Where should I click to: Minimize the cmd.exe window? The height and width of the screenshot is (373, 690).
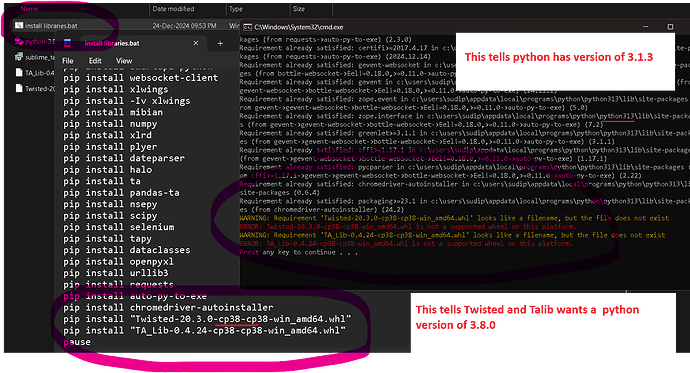pos(646,27)
